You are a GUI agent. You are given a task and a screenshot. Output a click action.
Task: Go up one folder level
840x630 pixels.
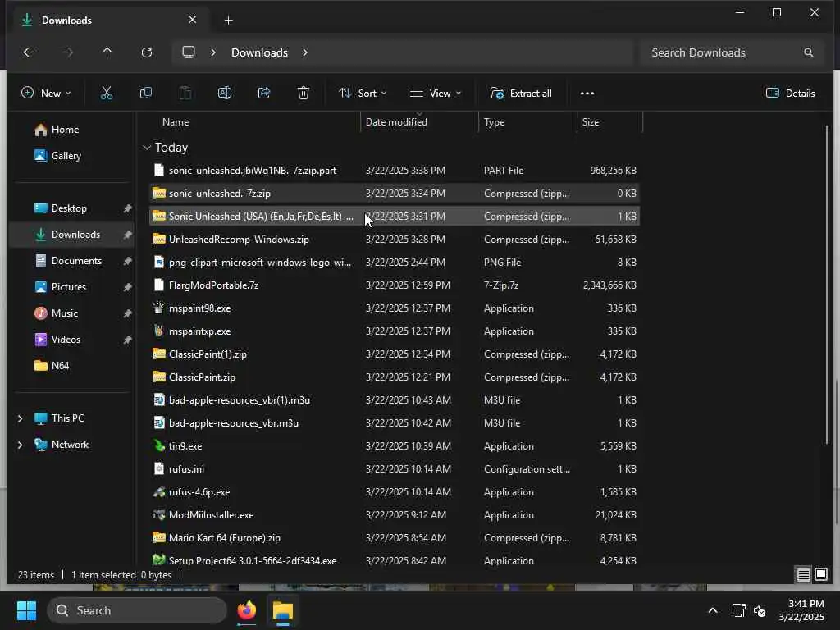click(x=107, y=52)
